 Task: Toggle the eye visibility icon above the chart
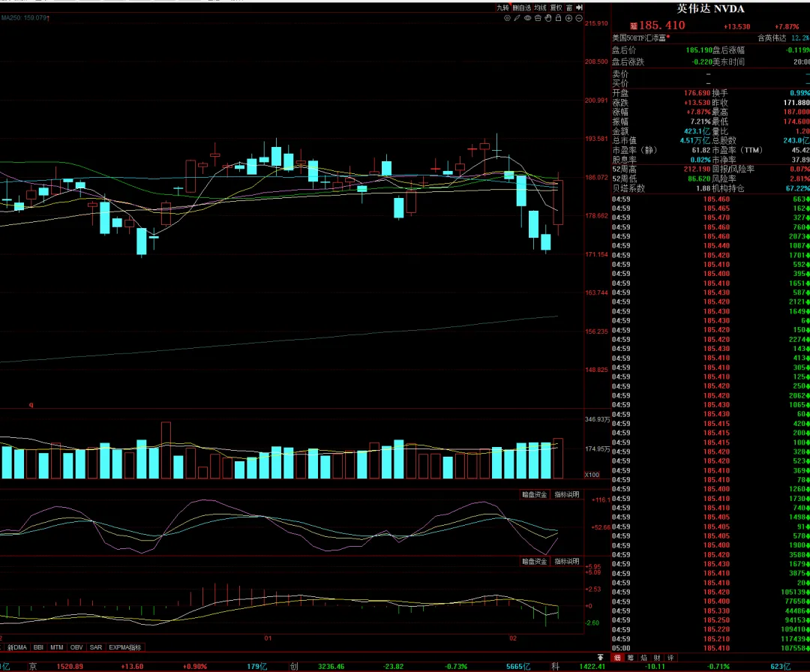pos(527,18)
